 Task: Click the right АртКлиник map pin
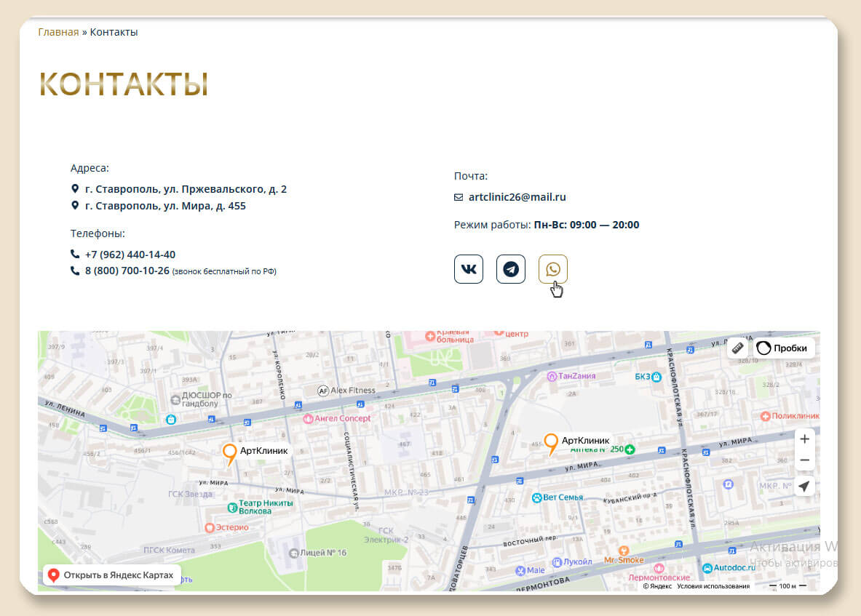point(551,444)
